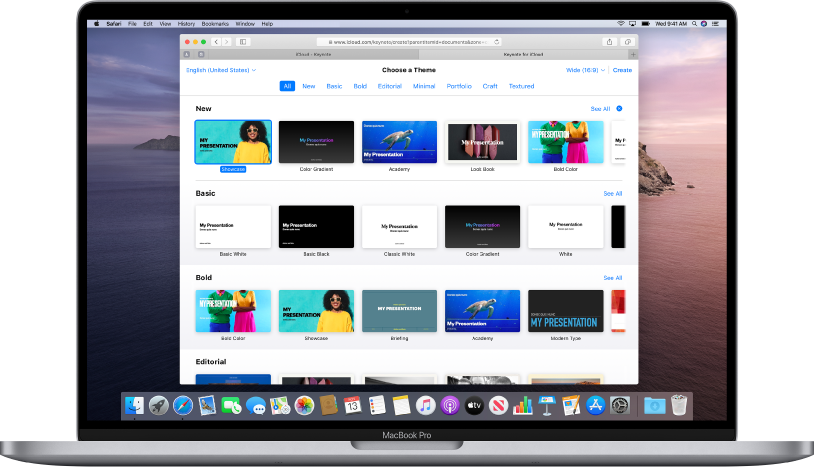Choose the Basic Black theme
The width and height of the screenshot is (814, 468).
tap(316, 227)
